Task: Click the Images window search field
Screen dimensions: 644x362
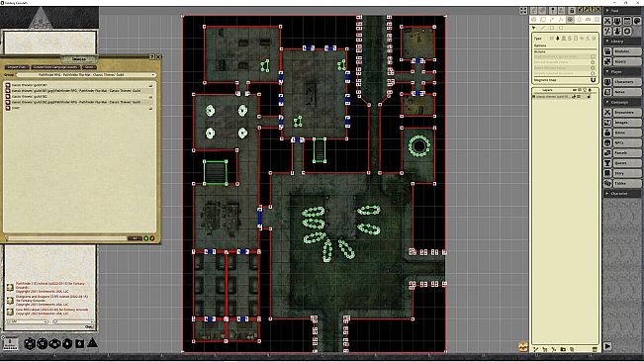Action: 68,238
